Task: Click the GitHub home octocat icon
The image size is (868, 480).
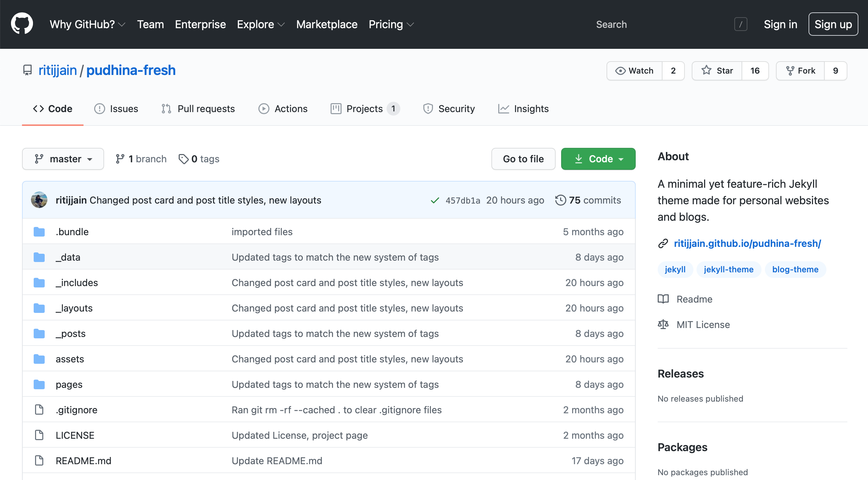Action: (21, 24)
